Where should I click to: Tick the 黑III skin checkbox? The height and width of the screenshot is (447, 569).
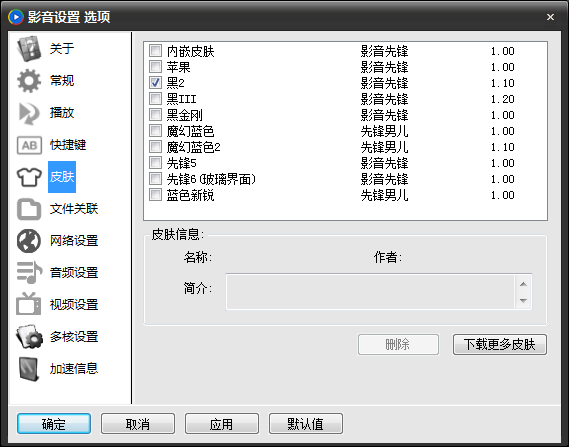155,98
